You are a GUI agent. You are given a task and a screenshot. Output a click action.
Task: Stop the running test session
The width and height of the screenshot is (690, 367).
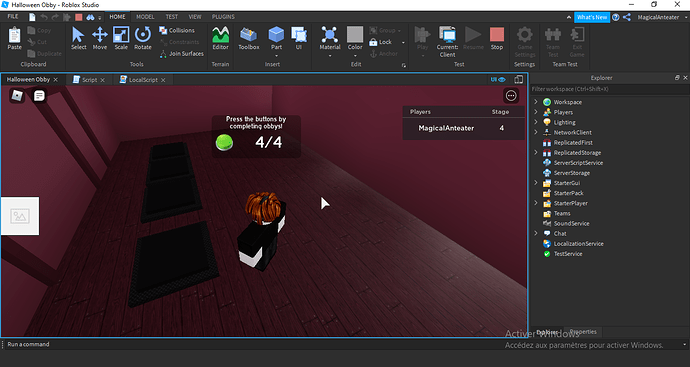click(497, 38)
